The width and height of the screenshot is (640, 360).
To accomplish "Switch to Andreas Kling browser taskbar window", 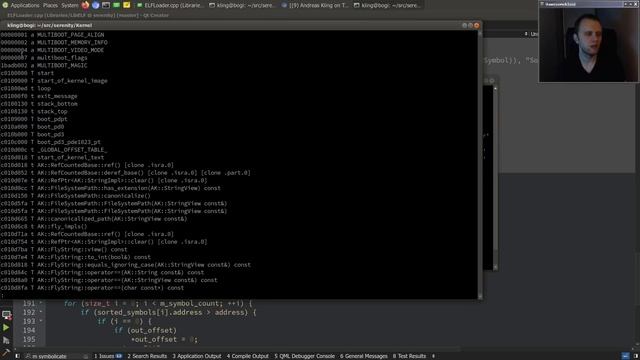I will tap(315, 5).
